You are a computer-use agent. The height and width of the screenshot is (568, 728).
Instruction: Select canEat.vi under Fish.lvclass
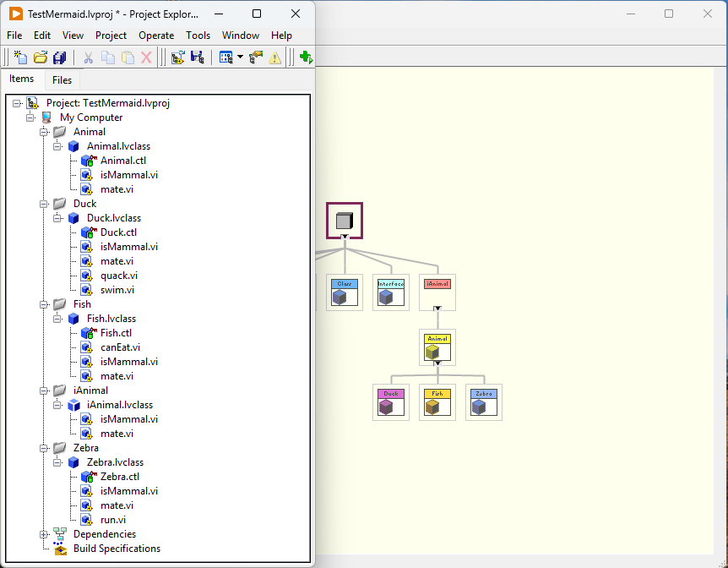pyautogui.click(x=120, y=347)
